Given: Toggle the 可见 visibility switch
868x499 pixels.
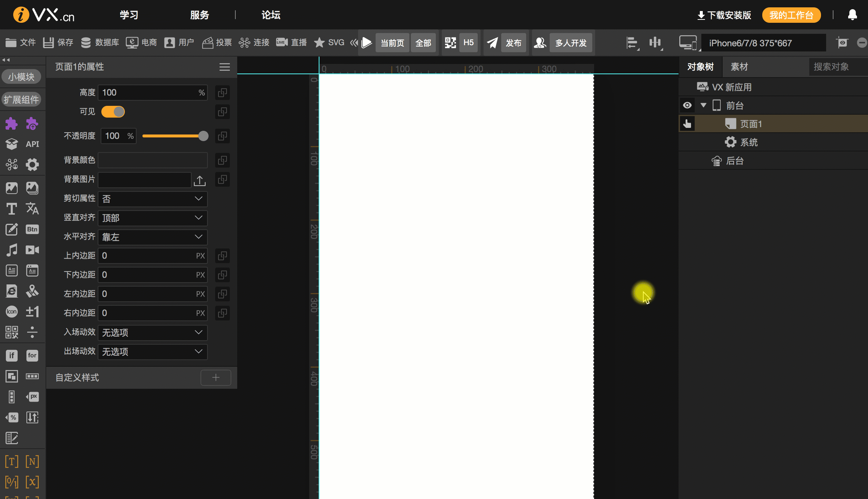Looking at the screenshot, I should 113,112.
